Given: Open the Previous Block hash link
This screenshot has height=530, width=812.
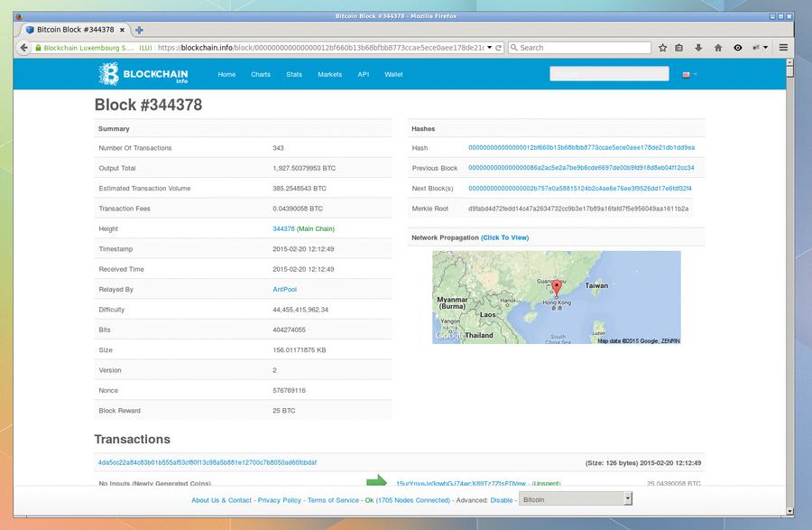Looking at the screenshot, I should pyautogui.click(x=581, y=168).
